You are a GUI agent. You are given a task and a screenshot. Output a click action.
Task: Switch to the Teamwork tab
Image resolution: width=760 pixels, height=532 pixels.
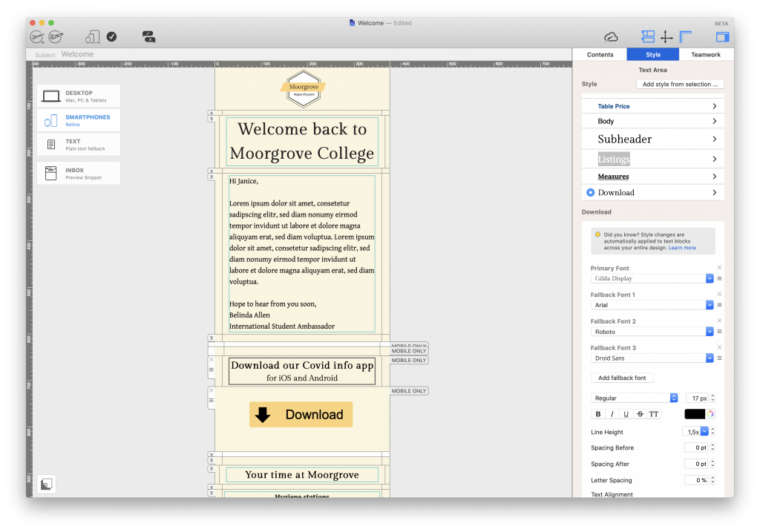point(706,55)
